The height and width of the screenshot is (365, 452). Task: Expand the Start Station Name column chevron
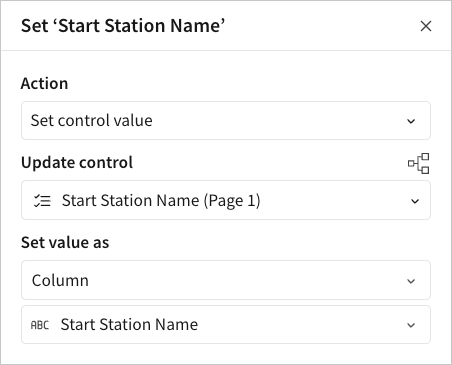[411, 325]
